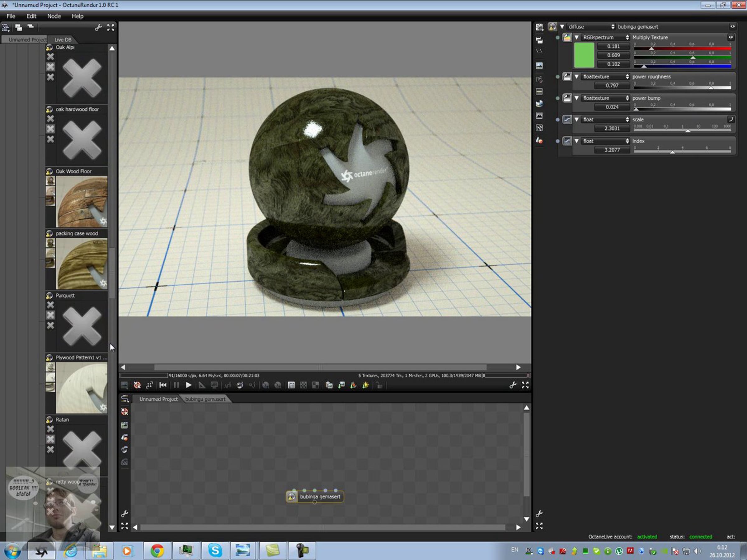Click the rewind-to-start render button
The image size is (747, 560).
pos(163,385)
